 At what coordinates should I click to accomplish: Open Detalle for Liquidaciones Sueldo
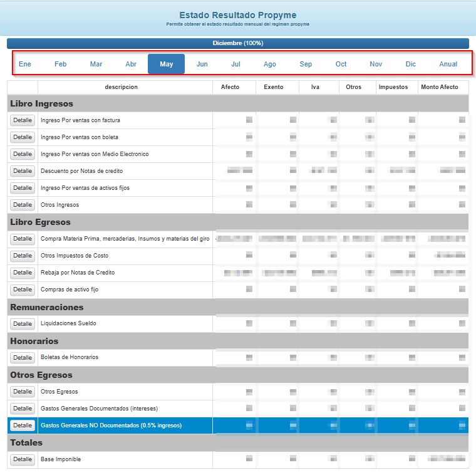coord(23,324)
